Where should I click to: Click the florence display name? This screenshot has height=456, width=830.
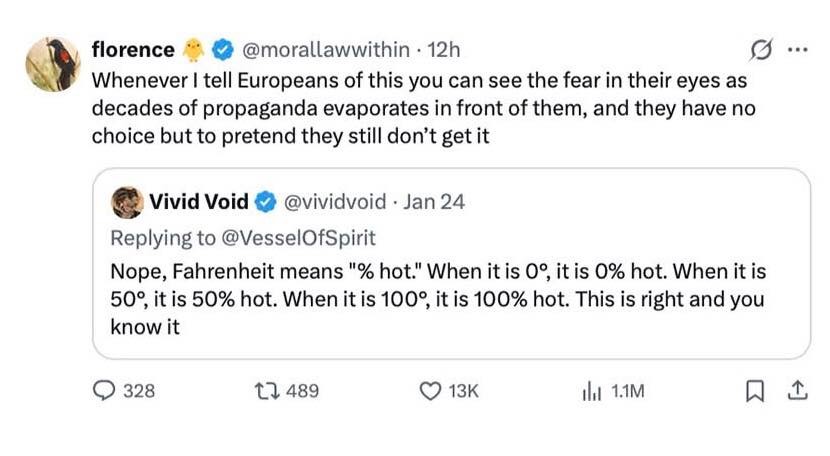pyautogui.click(x=133, y=48)
